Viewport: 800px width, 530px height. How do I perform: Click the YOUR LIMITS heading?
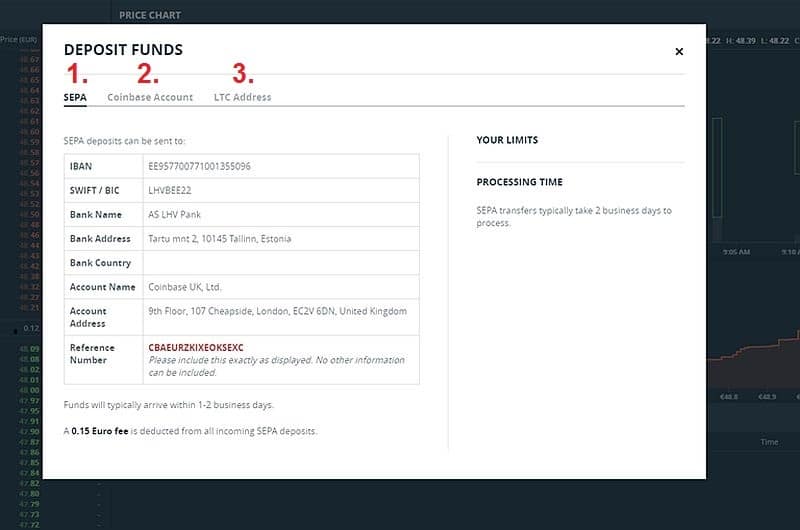(x=507, y=140)
